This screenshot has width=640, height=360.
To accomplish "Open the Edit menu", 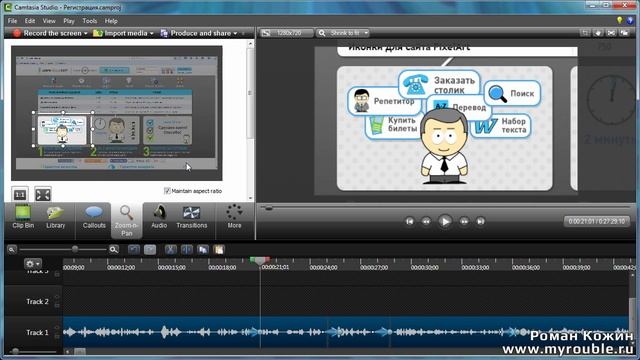I will [x=30, y=21].
